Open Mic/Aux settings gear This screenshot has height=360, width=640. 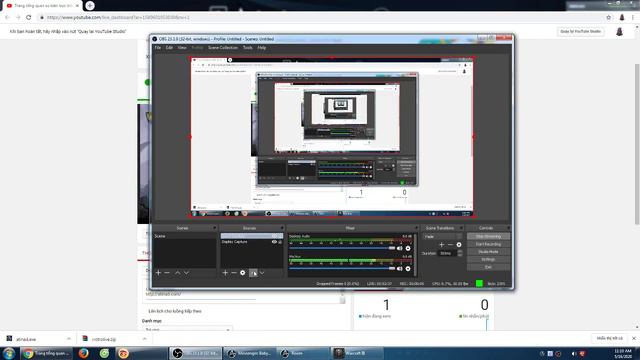pyautogui.click(x=408, y=269)
